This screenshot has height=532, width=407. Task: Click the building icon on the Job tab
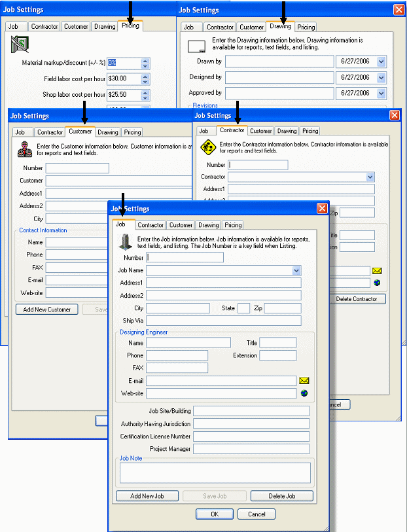click(124, 241)
